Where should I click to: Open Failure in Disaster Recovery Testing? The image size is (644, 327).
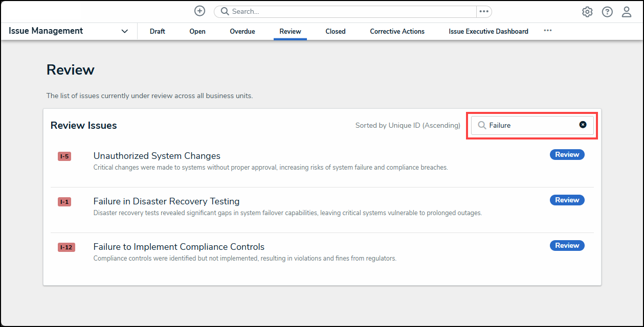[x=166, y=201]
